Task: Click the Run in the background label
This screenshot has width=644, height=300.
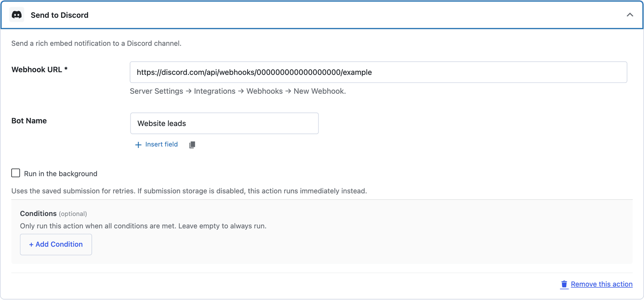Action: [61, 174]
